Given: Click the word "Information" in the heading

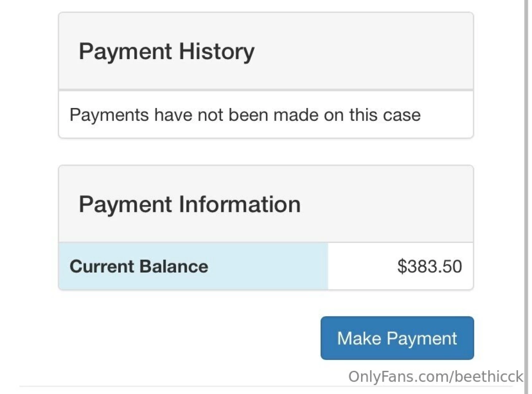Looking at the screenshot, I should pyautogui.click(x=240, y=204).
